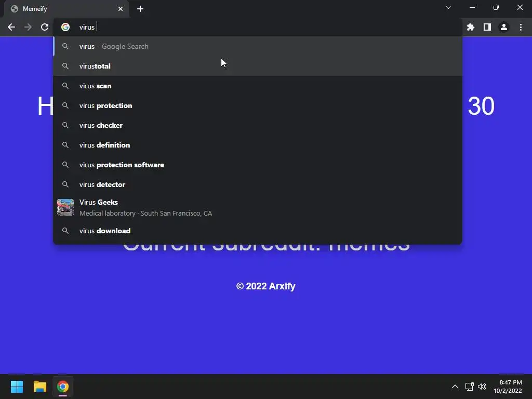The height and width of the screenshot is (399, 532).
Task: Select the 'virus checker' suggestion
Action: (x=258, y=125)
